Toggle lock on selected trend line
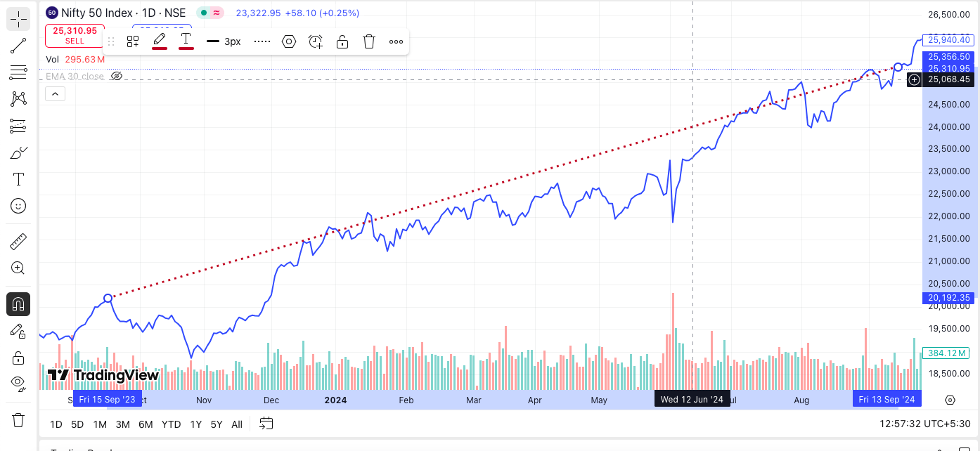 pyautogui.click(x=342, y=41)
